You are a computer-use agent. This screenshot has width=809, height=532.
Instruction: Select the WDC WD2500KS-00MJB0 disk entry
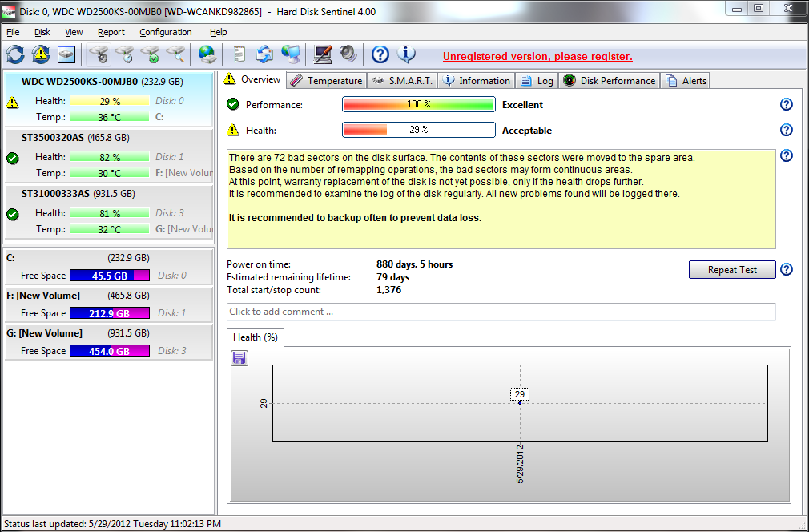108,99
